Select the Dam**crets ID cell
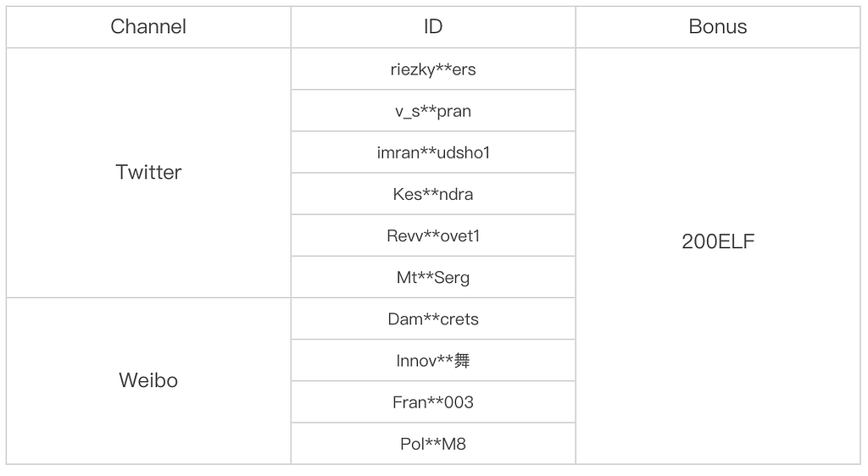The image size is (868, 476). click(433, 319)
